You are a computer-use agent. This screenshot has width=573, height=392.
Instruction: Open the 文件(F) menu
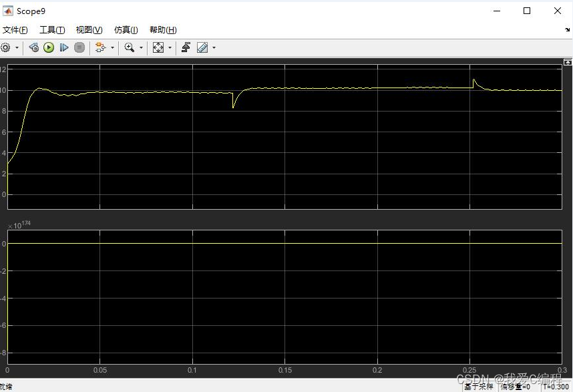point(15,30)
